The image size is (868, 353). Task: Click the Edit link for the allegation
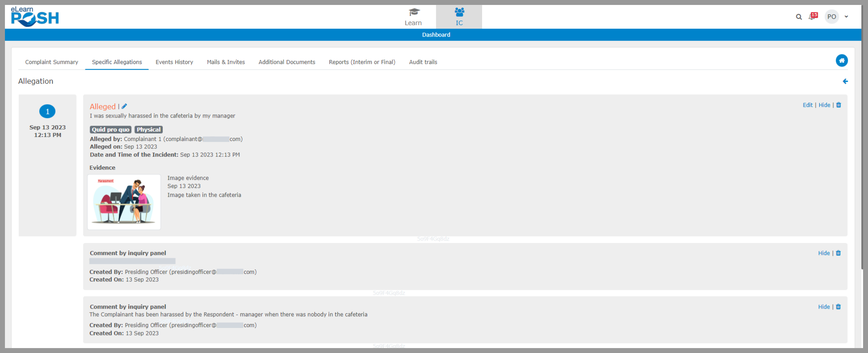[807, 105]
